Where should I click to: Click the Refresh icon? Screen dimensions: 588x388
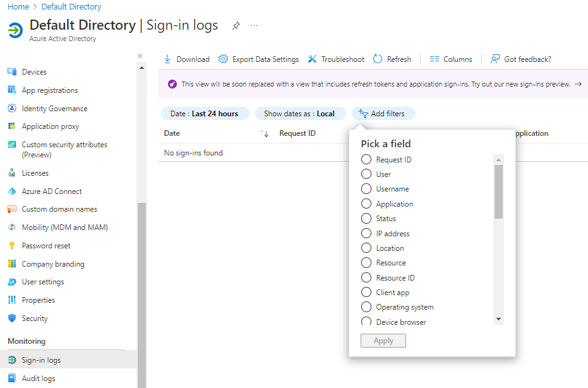coord(378,59)
